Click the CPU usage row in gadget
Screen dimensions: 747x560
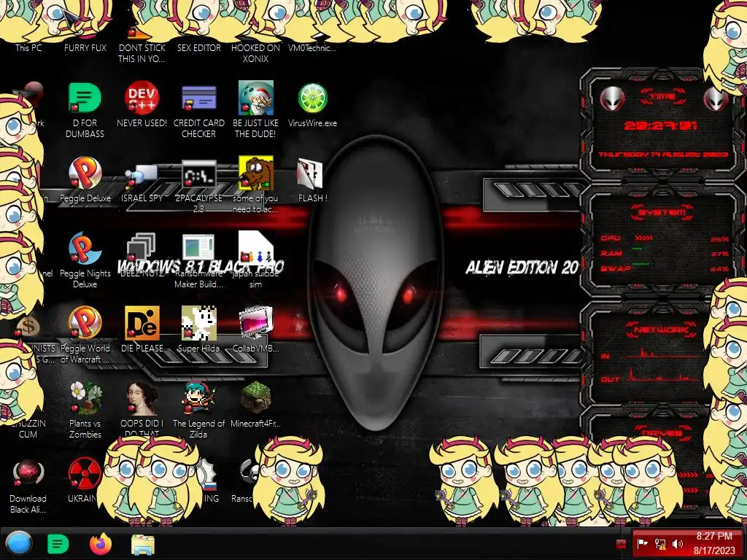coord(664,238)
